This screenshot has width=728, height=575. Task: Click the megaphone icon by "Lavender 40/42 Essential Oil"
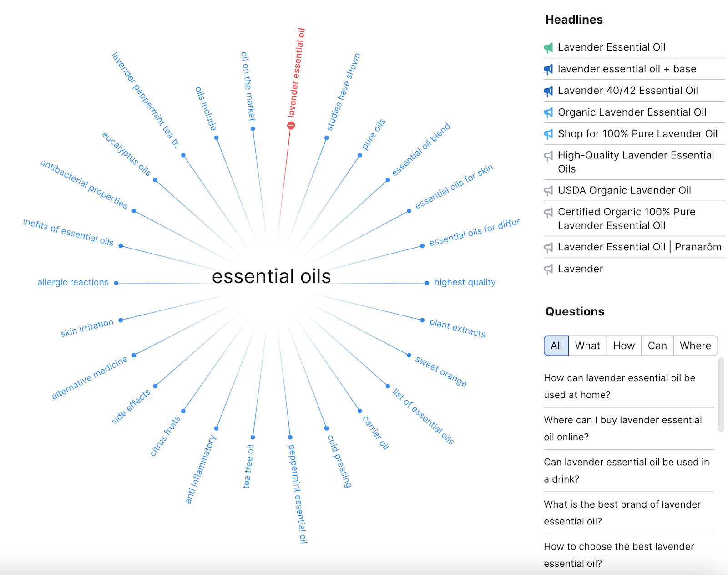coord(548,91)
